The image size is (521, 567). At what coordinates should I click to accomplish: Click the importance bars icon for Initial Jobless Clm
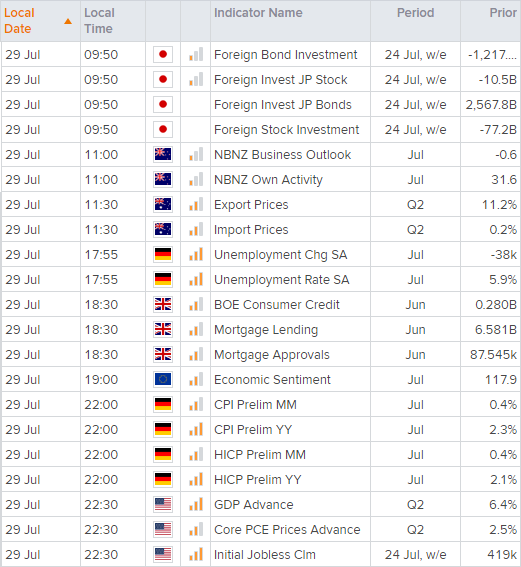point(196,554)
